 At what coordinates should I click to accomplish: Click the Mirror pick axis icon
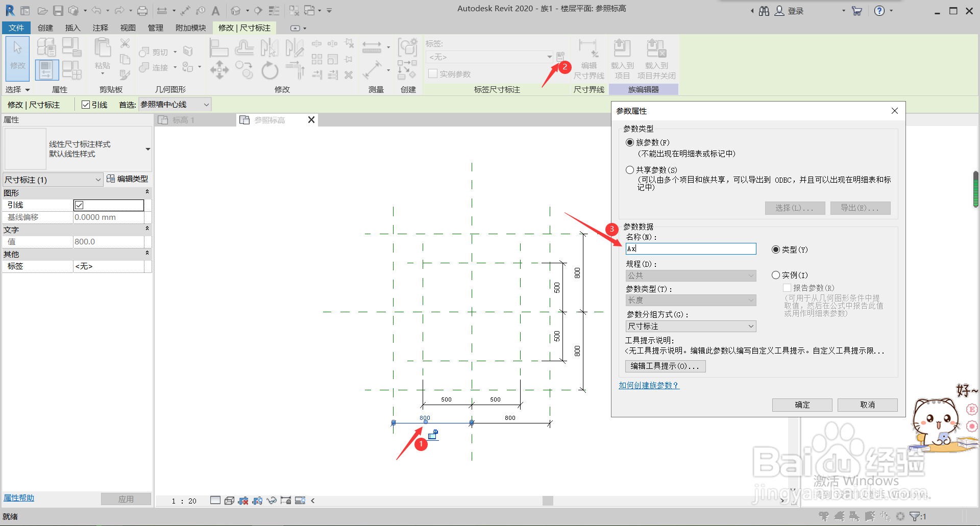tap(269, 47)
